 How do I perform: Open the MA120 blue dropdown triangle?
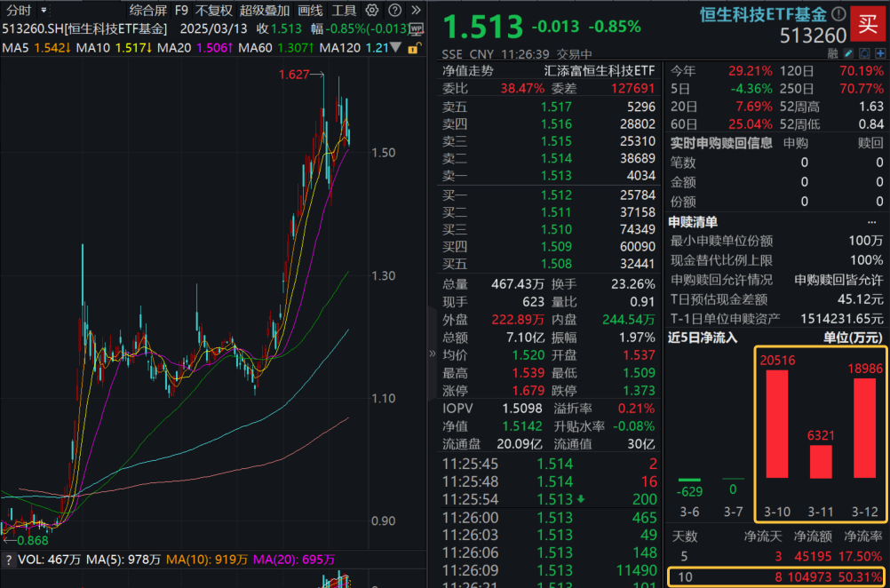394,47
